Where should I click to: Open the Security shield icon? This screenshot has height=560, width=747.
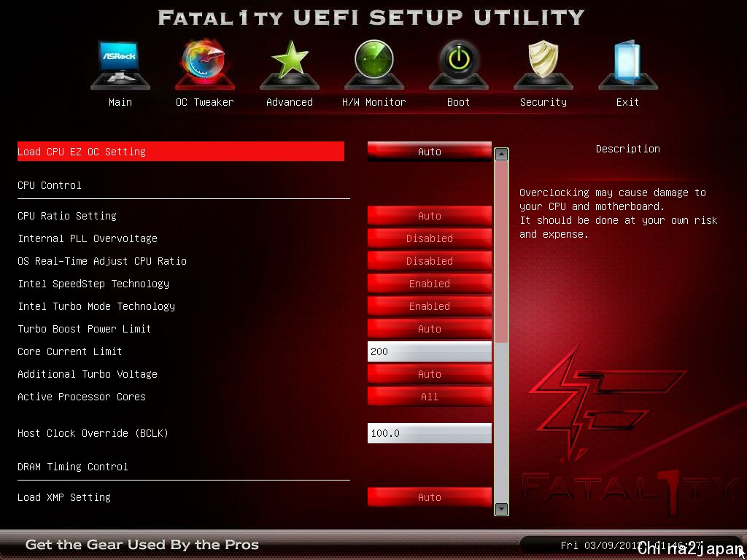click(543, 65)
